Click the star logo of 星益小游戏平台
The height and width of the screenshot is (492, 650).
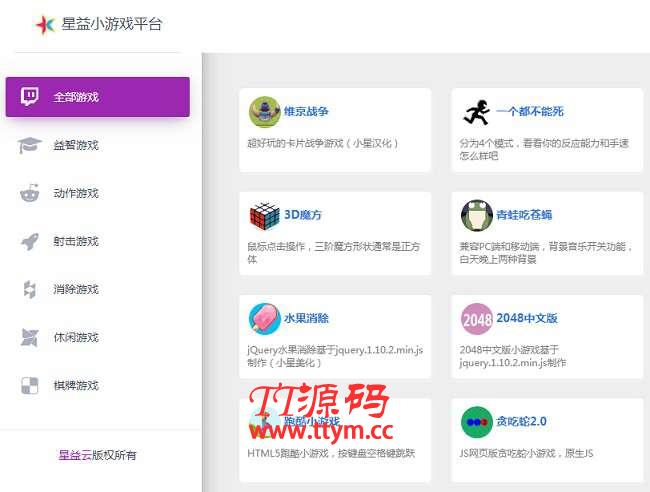(45, 24)
